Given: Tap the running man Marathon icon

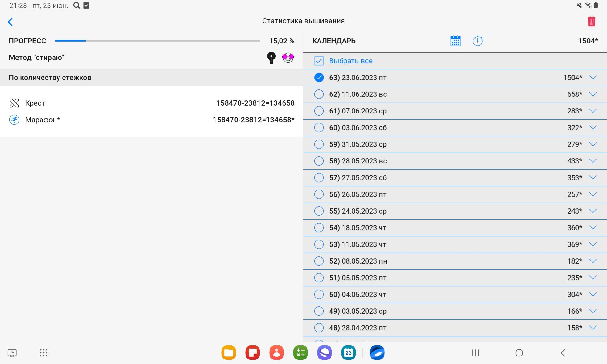Looking at the screenshot, I should [14, 120].
